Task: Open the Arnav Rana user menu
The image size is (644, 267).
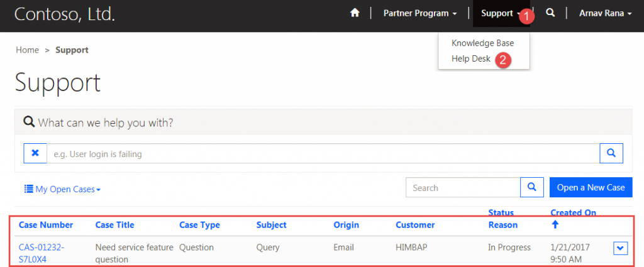Action: click(605, 13)
